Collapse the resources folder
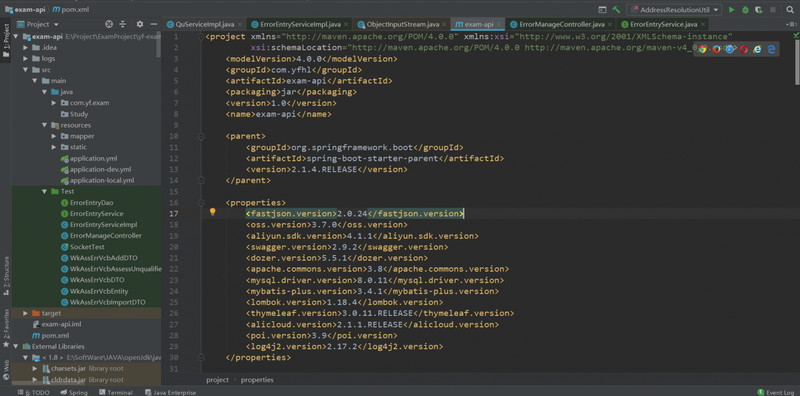800x396 pixels. (x=44, y=125)
